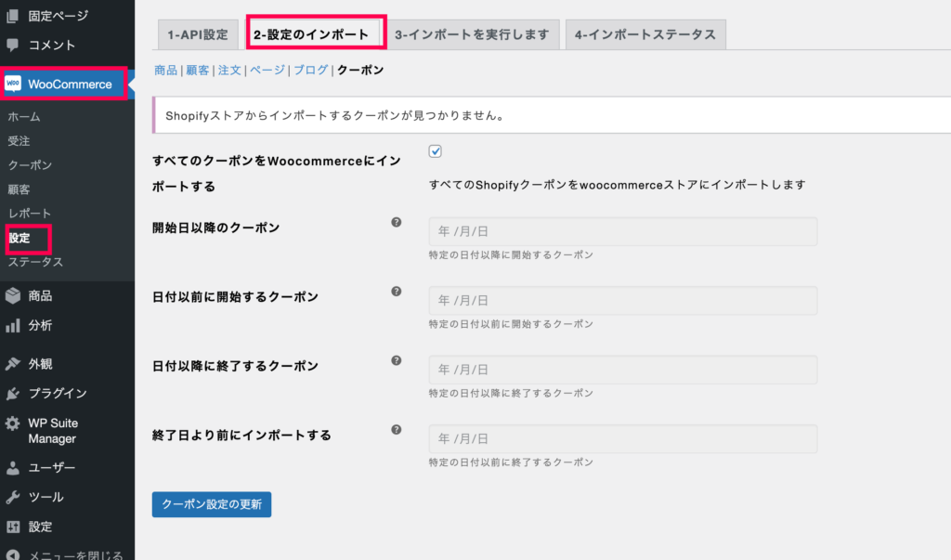Open the 商品 sub-navigation link

click(165, 71)
